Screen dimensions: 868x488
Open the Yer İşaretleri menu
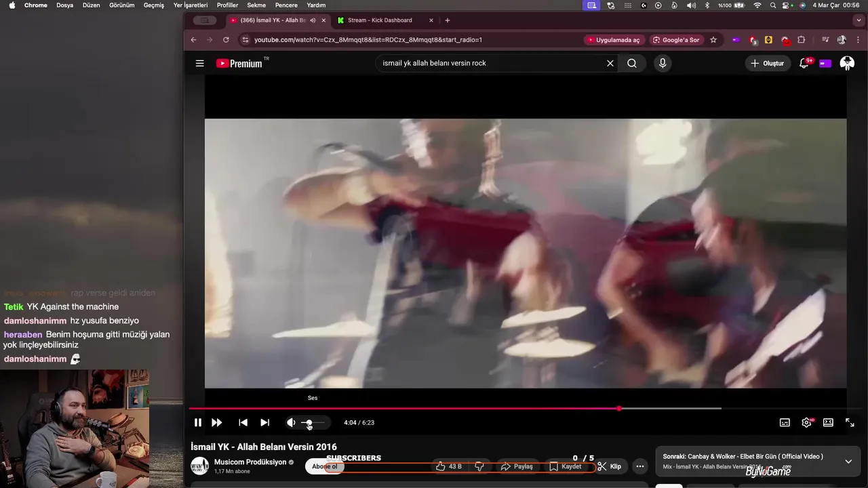tap(191, 5)
